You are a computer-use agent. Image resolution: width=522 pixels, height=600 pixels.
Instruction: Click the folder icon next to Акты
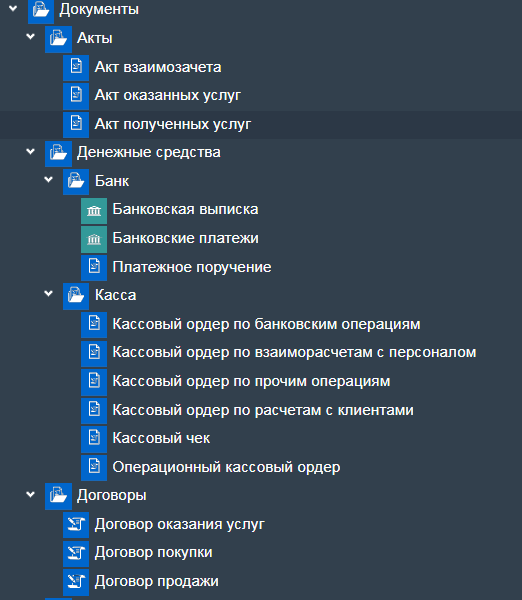58,39
